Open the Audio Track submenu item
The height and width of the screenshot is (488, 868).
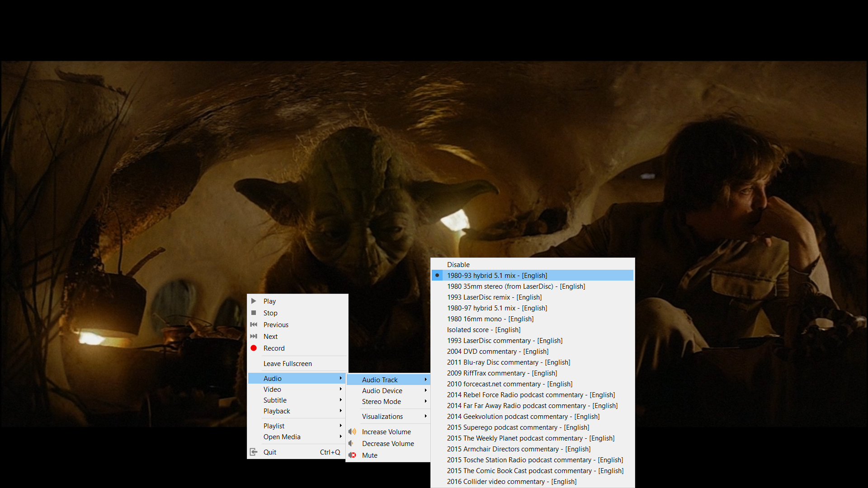[x=388, y=380]
